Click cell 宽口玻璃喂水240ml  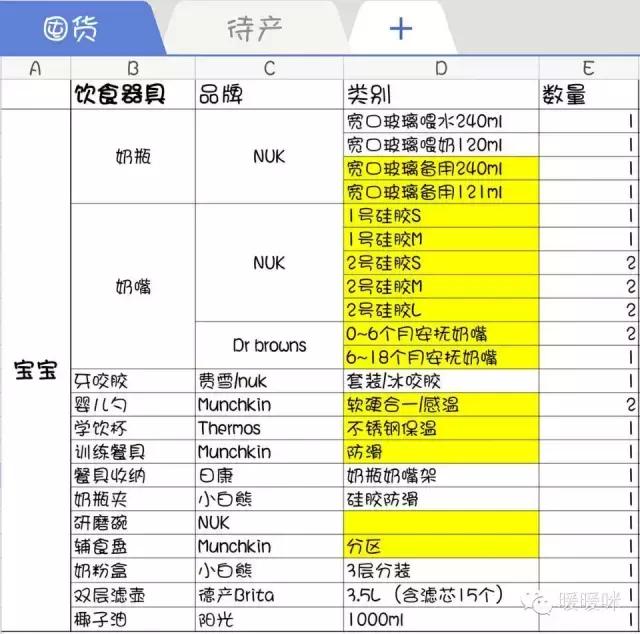pyautogui.click(x=441, y=121)
